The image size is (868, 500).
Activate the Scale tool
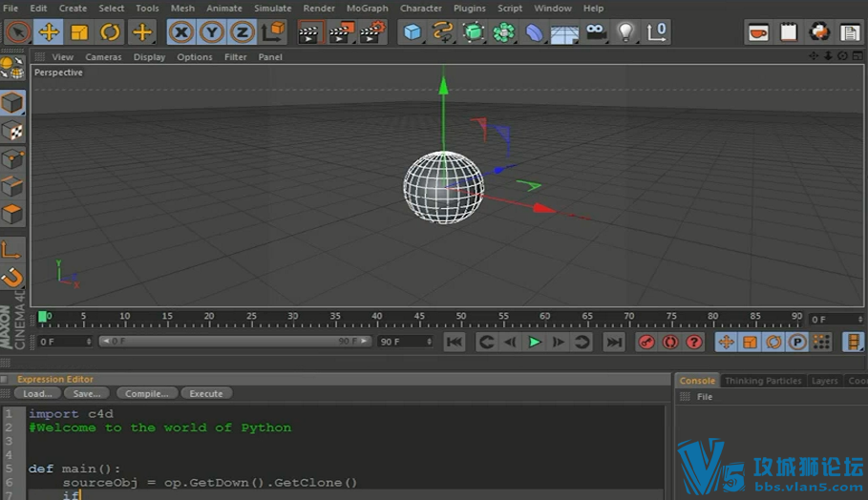click(x=79, y=32)
